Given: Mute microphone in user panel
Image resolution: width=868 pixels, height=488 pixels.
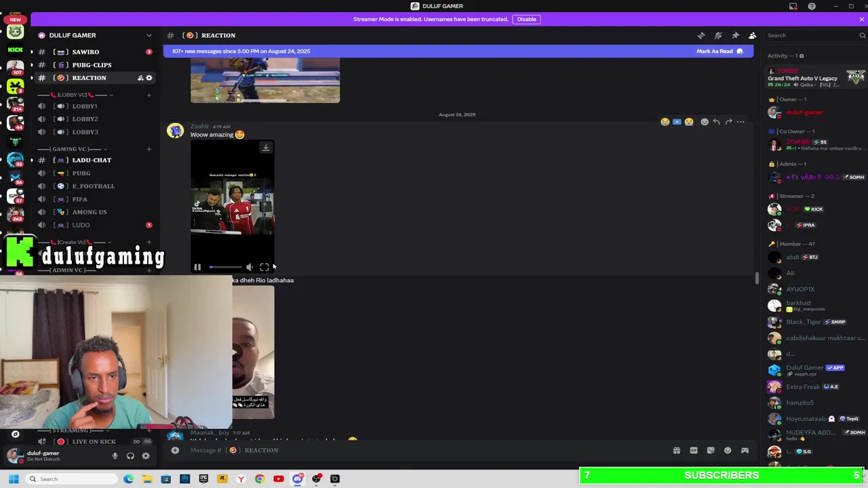Looking at the screenshot, I should coord(115,456).
